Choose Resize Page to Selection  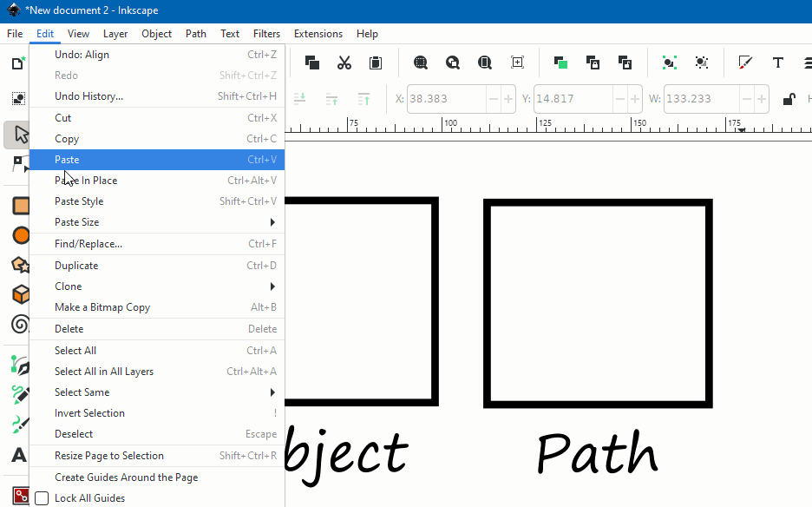point(109,455)
